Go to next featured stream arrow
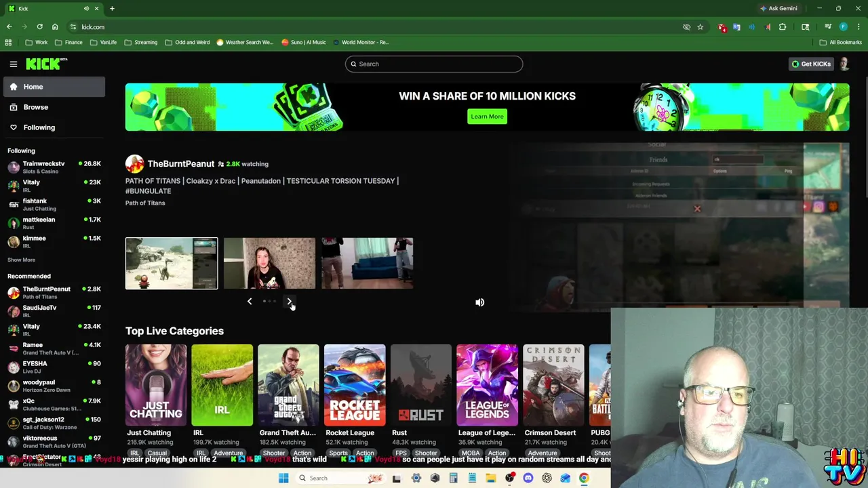868x488 pixels. (x=290, y=301)
